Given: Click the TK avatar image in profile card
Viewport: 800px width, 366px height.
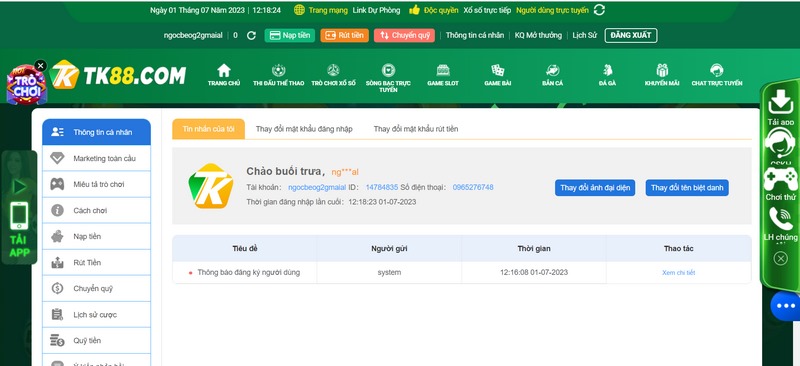Looking at the screenshot, I should [211, 186].
